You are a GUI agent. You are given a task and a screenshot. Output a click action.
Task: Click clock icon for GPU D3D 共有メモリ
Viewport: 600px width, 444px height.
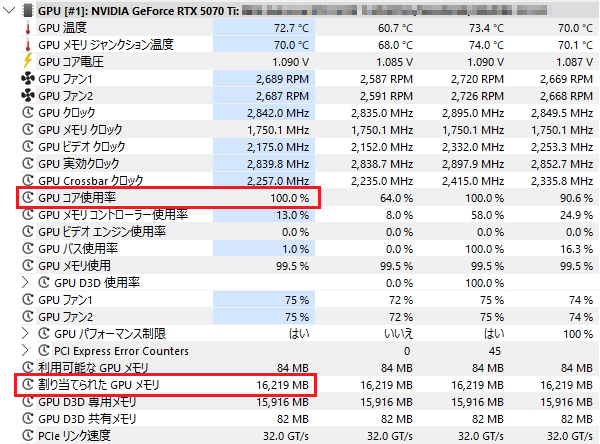(28, 418)
